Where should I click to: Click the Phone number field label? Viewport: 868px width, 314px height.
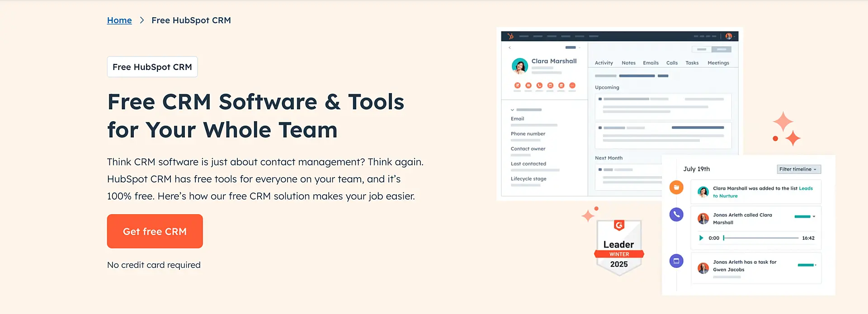pos(528,134)
